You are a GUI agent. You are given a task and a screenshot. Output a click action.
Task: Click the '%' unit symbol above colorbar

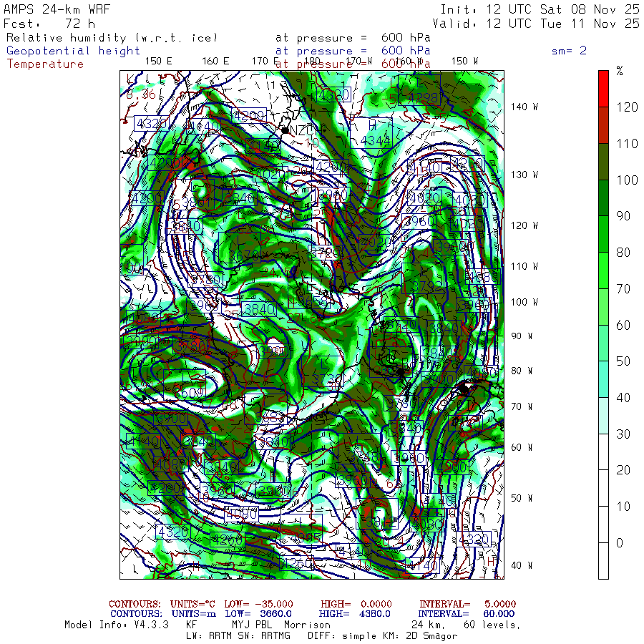(x=620, y=72)
